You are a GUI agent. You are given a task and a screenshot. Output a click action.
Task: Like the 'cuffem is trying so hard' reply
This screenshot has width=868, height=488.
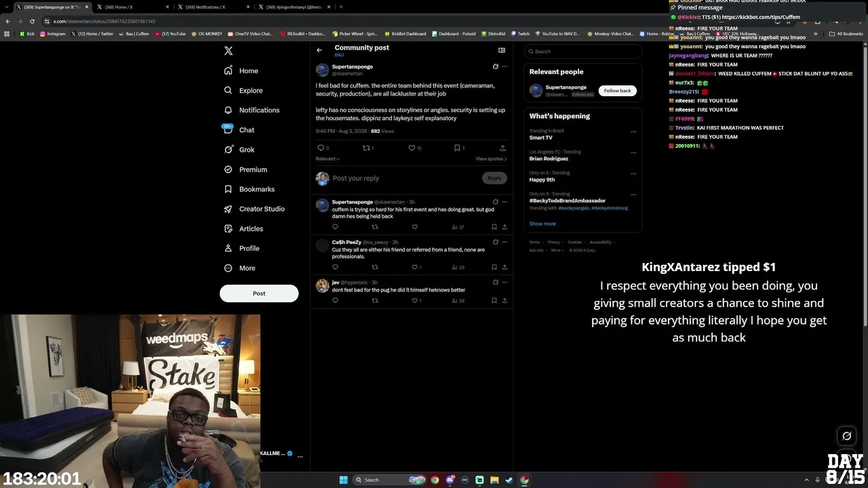(414, 227)
